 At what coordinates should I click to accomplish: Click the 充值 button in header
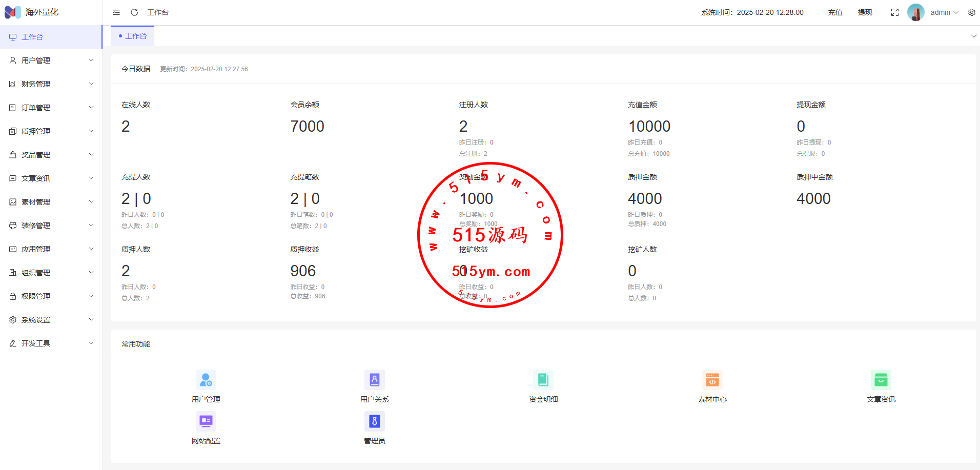[835, 12]
